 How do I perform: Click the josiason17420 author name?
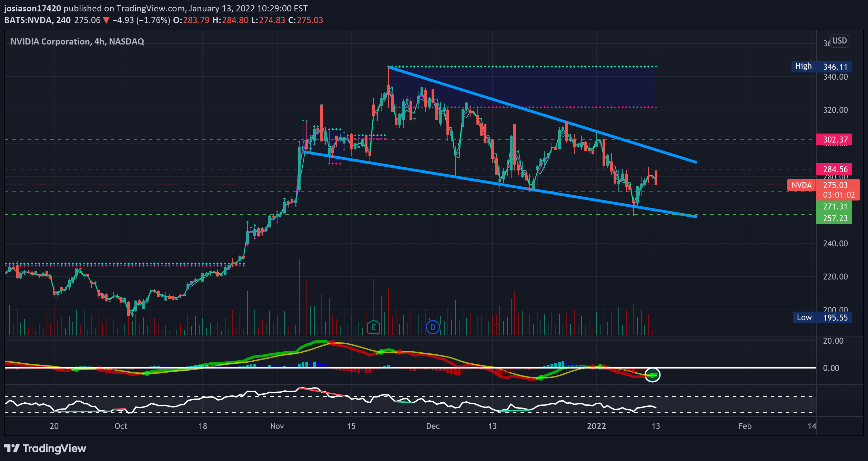click(x=33, y=8)
